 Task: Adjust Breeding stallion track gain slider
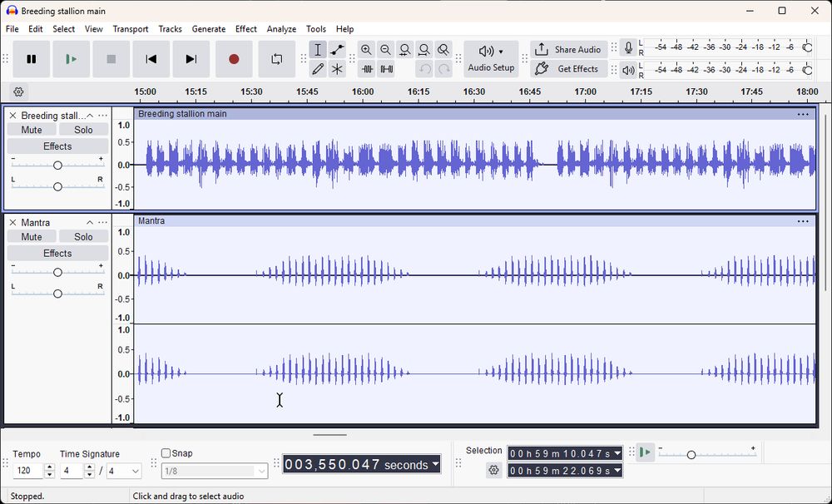click(57, 166)
